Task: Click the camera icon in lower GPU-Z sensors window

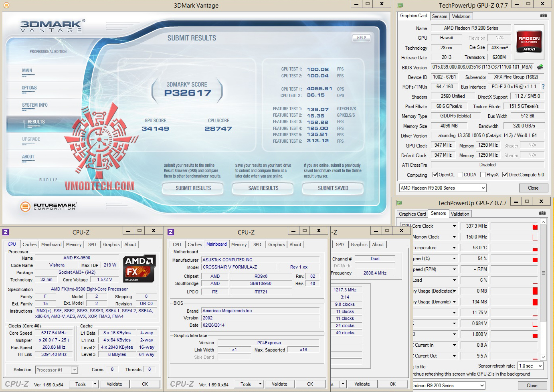Action: click(542, 213)
